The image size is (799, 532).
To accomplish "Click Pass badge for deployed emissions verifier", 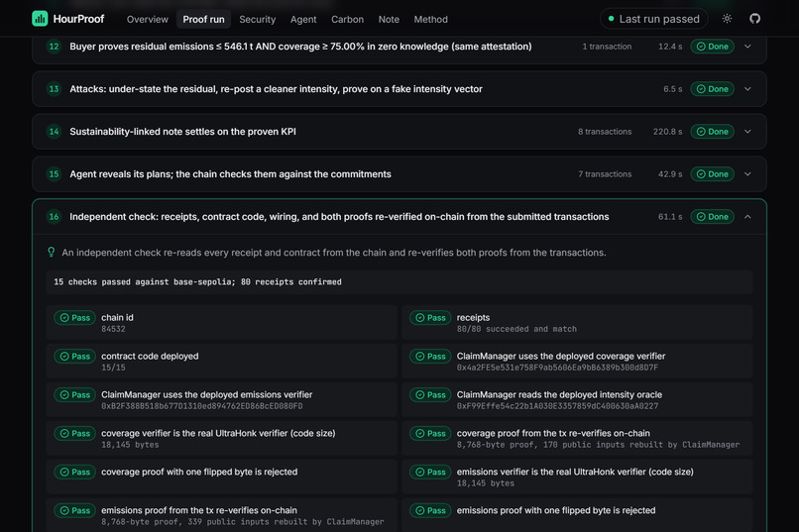I will click(x=75, y=395).
